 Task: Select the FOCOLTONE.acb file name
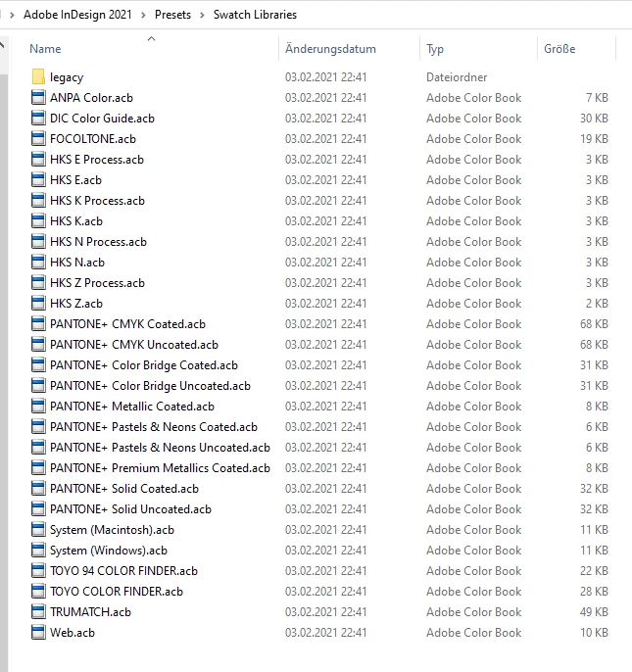(93, 139)
